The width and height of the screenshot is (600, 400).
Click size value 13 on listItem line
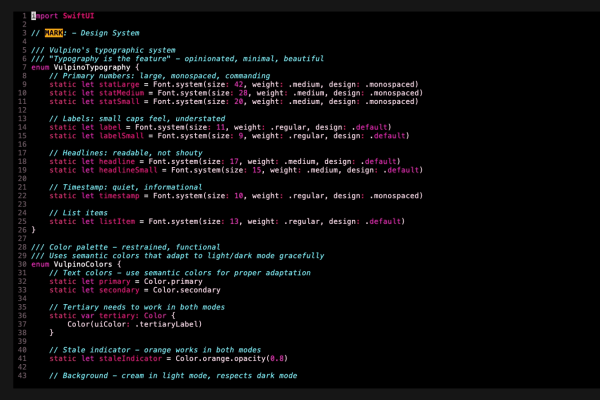coord(234,221)
